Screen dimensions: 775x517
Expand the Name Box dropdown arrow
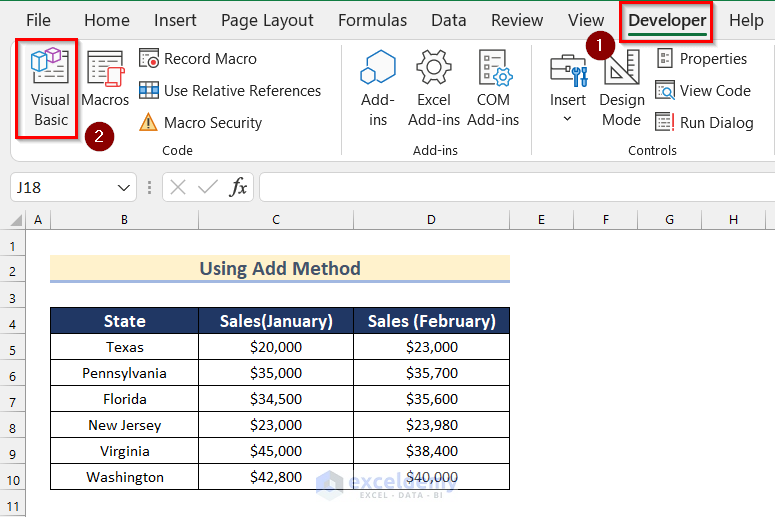tap(125, 188)
